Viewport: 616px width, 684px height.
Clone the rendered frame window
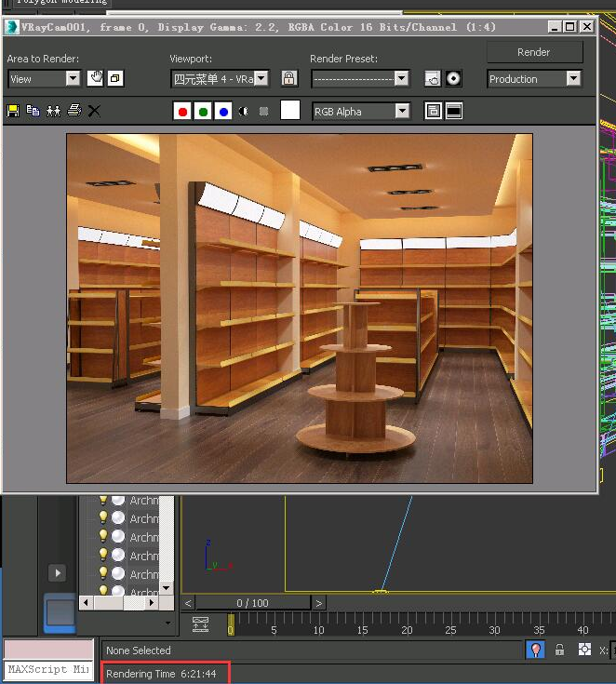53,111
